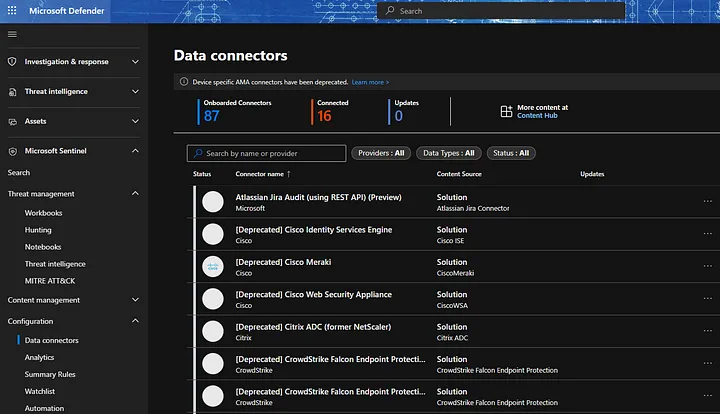Sort by Connector name column header

click(259, 174)
